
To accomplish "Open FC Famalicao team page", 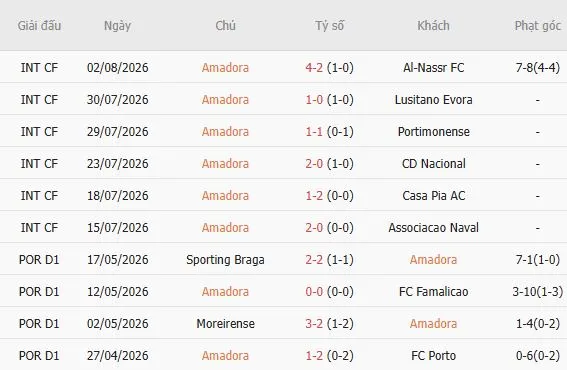I will coord(433,292).
